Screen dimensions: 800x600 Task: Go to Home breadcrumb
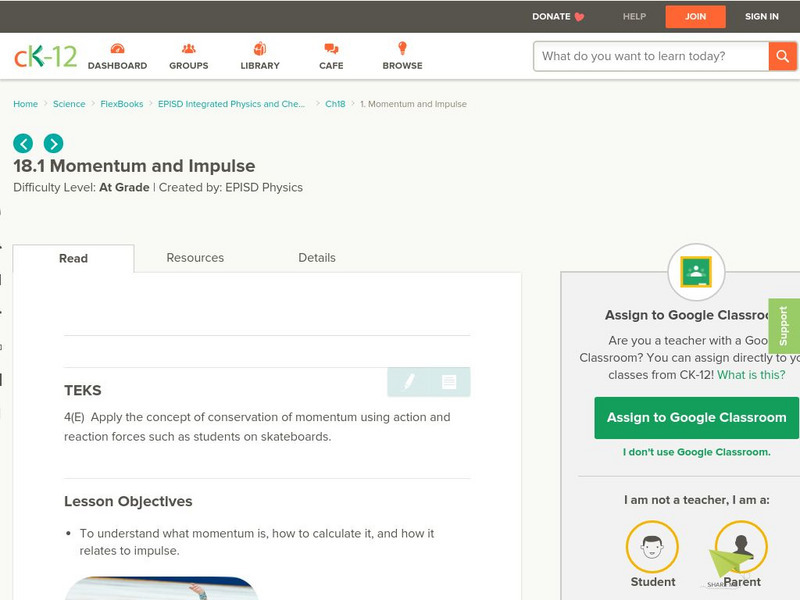[x=26, y=104]
